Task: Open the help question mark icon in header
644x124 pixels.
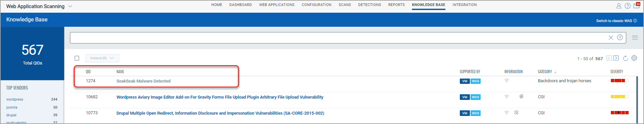Action: pos(628,6)
